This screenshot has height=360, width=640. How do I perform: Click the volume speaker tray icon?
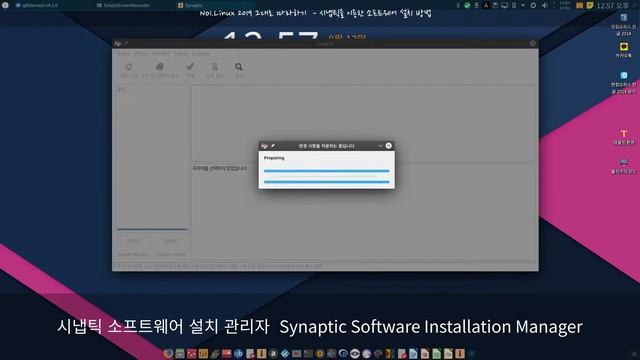(x=545, y=5)
